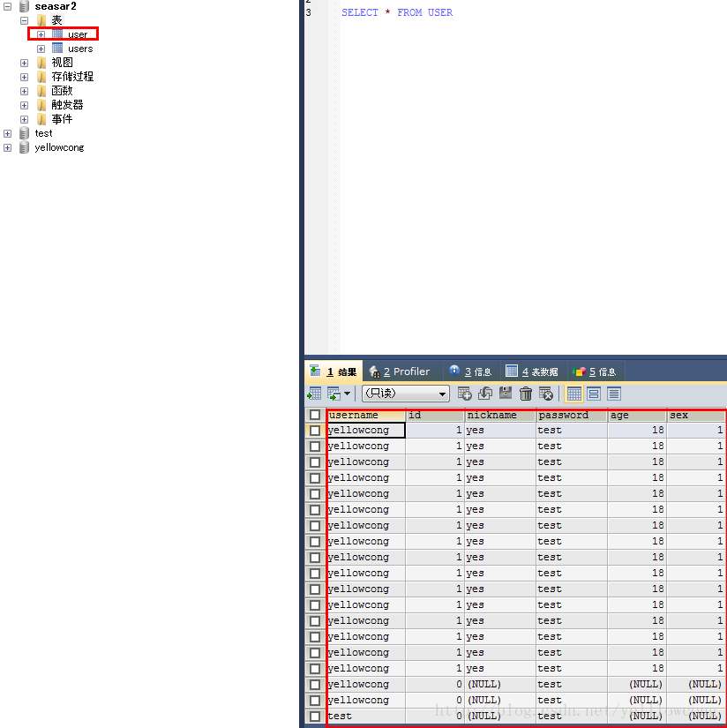
Task: Click the 存储过程 folder icon
Action: (x=41, y=77)
